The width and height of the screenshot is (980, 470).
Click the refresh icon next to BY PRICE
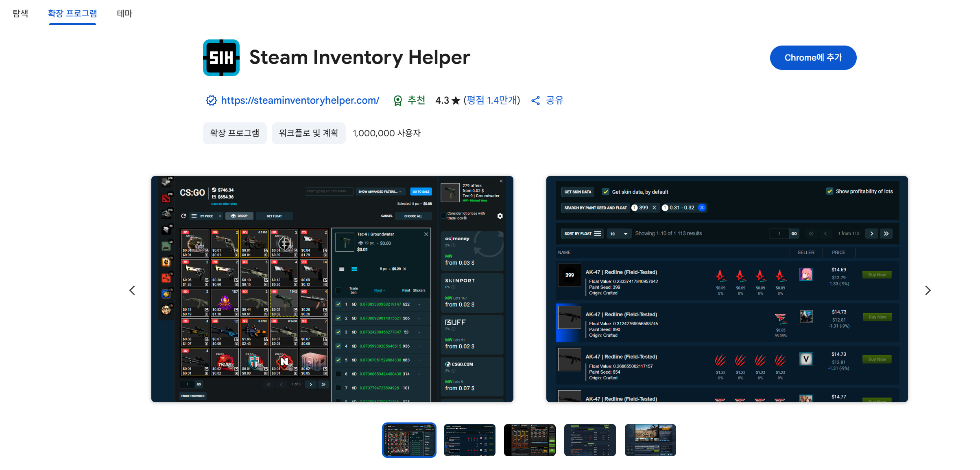[x=183, y=216]
